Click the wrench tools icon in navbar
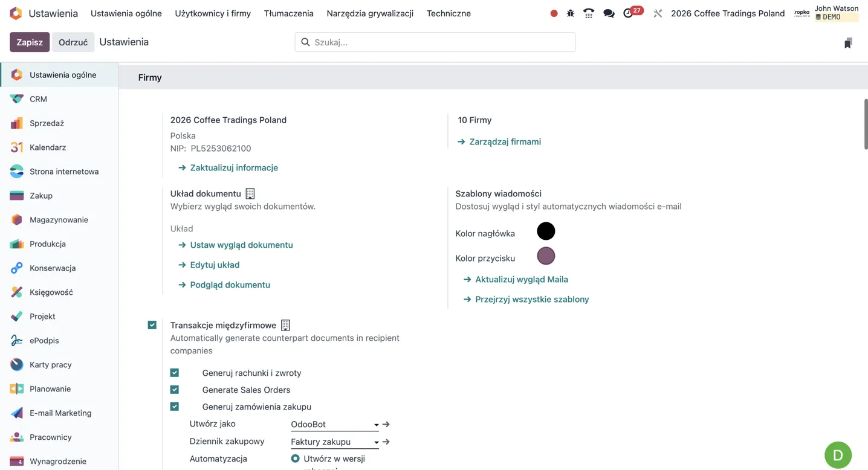Image resolution: width=868 pixels, height=470 pixels. (x=658, y=13)
